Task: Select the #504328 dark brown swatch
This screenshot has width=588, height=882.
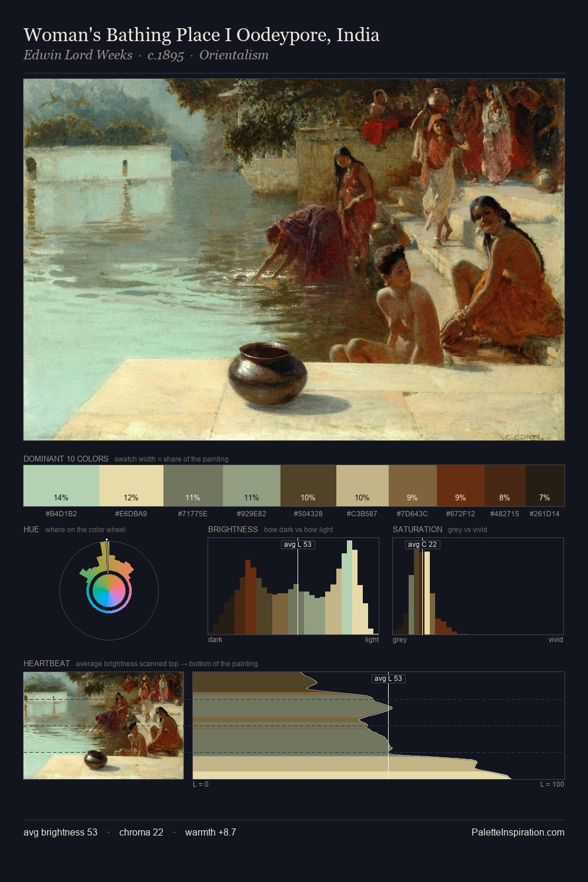Action: [308, 486]
